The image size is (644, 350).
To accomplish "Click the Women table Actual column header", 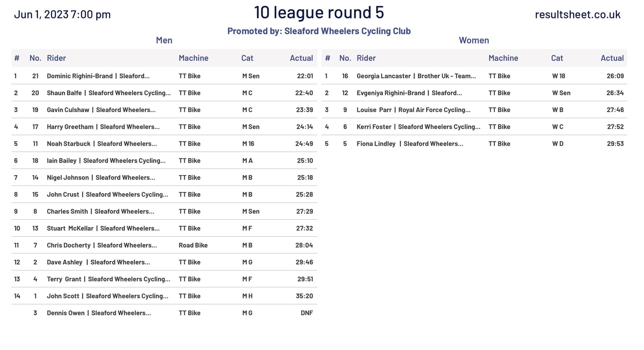I will (612, 58).
